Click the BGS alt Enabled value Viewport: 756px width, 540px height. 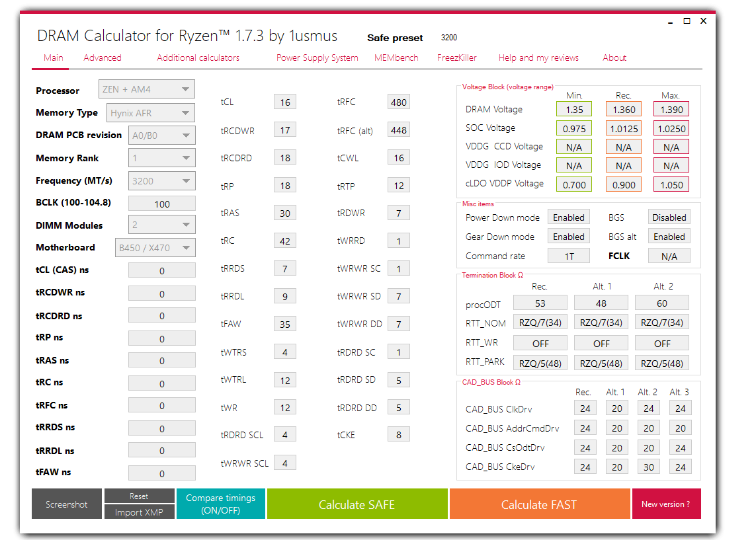click(669, 237)
